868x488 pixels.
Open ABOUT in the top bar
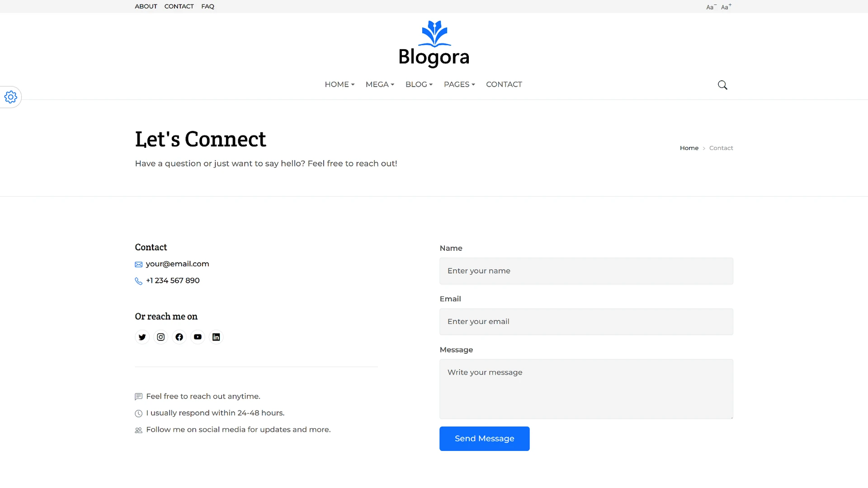click(x=146, y=6)
